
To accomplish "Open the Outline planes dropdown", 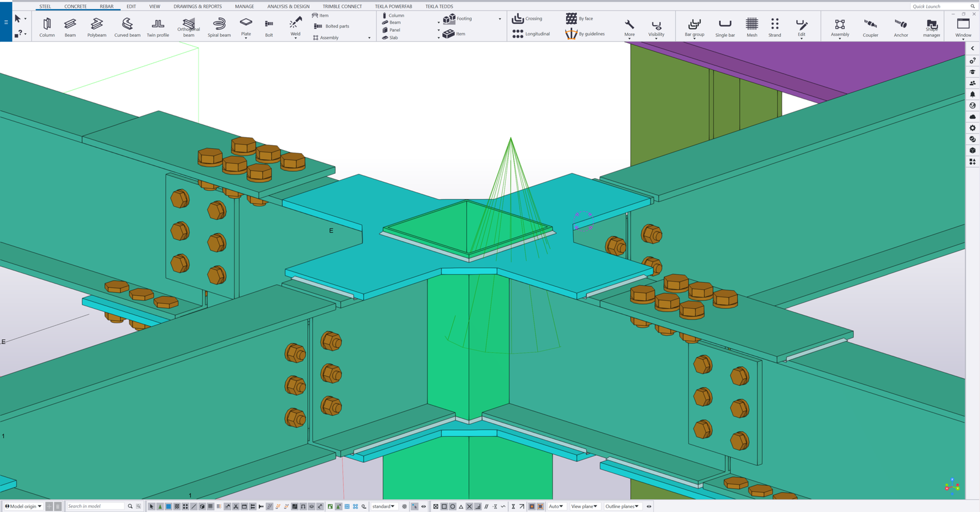I will [x=622, y=506].
